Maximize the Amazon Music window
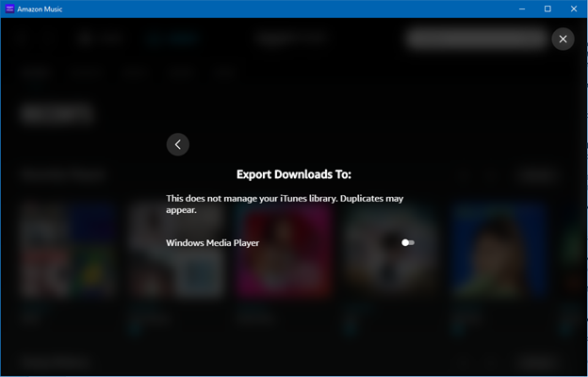This screenshot has height=377, width=588. point(547,8)
